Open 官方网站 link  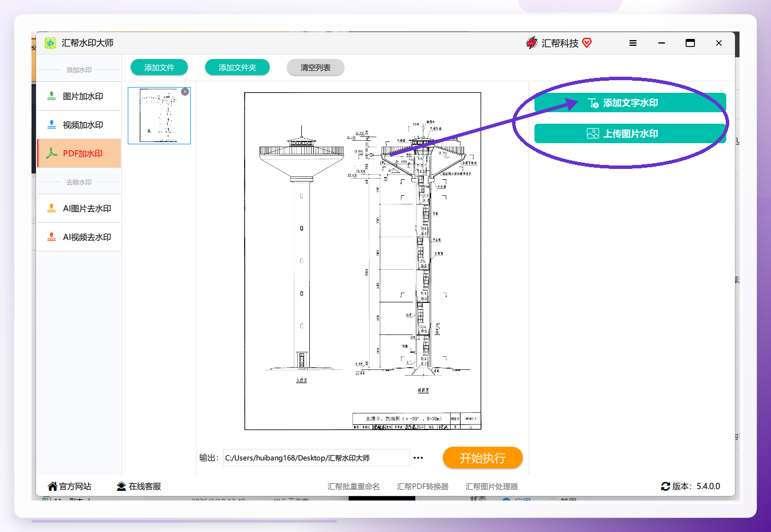tap(69, 486)
